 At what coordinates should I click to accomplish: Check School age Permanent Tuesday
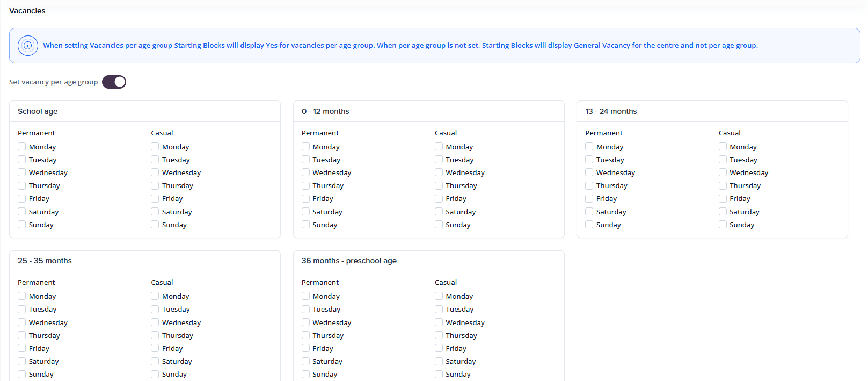pos(22,160)
